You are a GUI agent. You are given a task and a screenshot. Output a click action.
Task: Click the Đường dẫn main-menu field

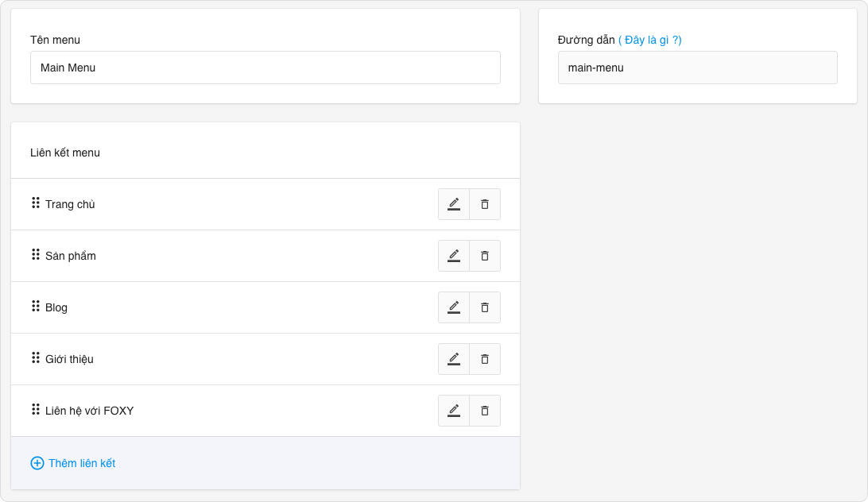coord(697,68)
